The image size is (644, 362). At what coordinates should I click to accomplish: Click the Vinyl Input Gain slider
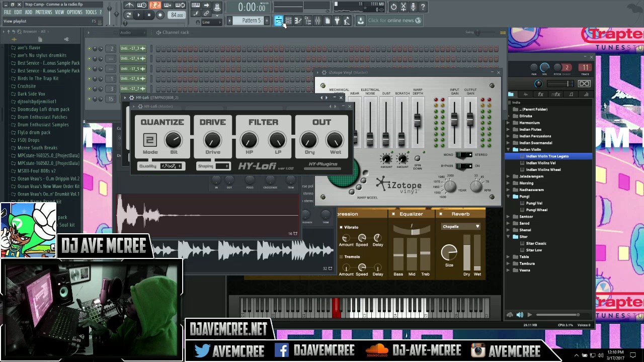point(454,120)
